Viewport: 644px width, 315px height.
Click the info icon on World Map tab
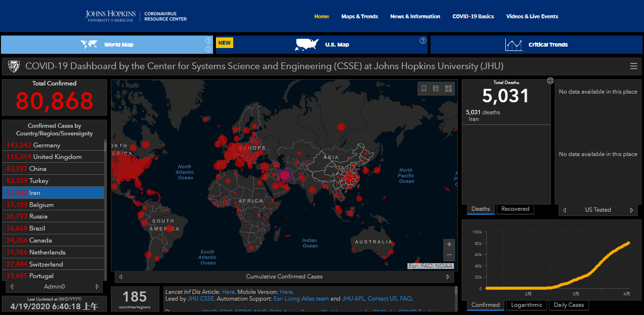208,48
